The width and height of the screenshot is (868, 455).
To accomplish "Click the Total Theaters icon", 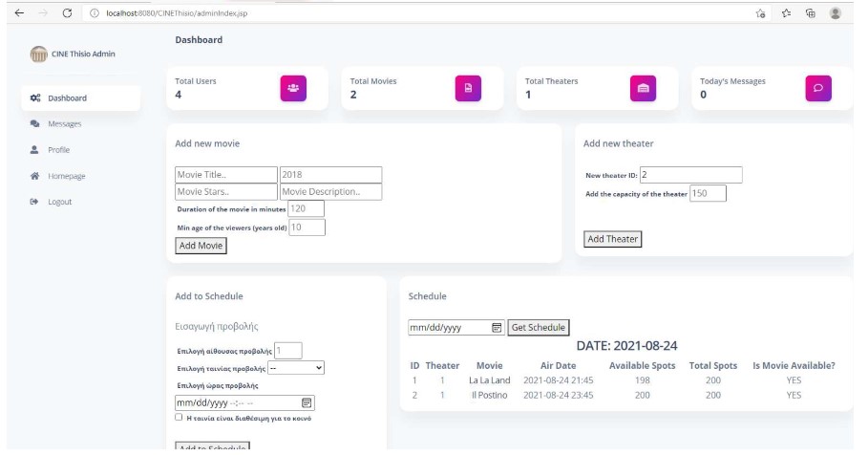I will 643,88.
